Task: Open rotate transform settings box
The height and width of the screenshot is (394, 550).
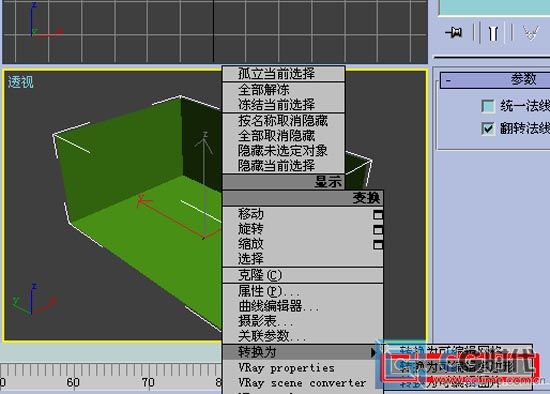Action: tap(378, 230)
